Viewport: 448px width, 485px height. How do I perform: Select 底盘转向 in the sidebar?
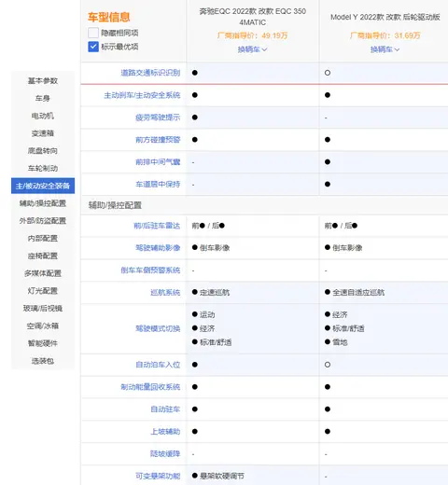43,151
